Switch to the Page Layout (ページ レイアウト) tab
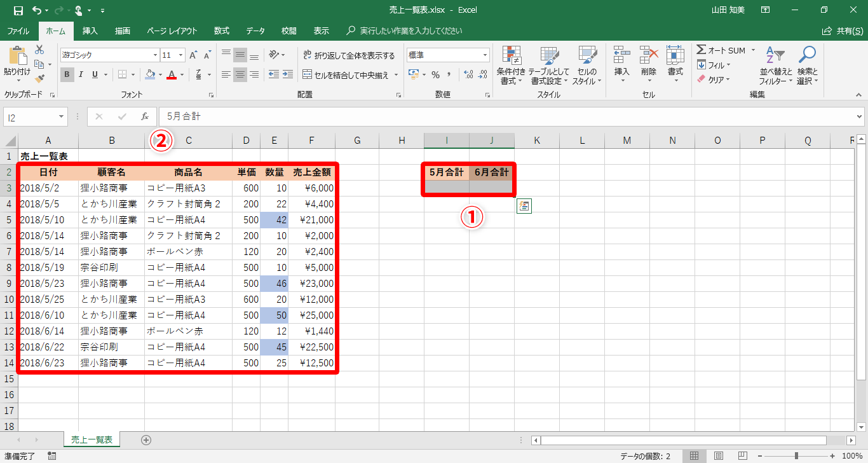868x463 pixels. [x=172, y=31]
